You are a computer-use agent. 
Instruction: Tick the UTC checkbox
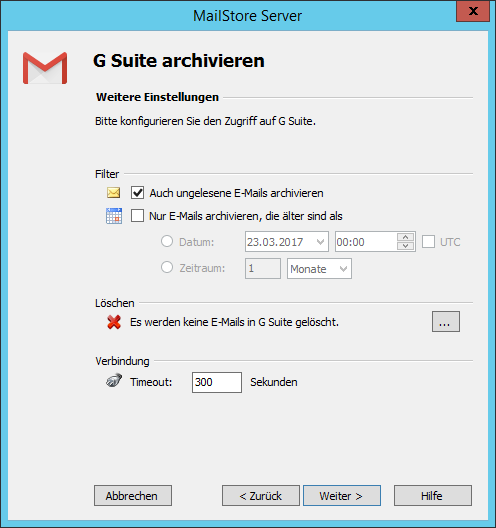click(428, 242)
